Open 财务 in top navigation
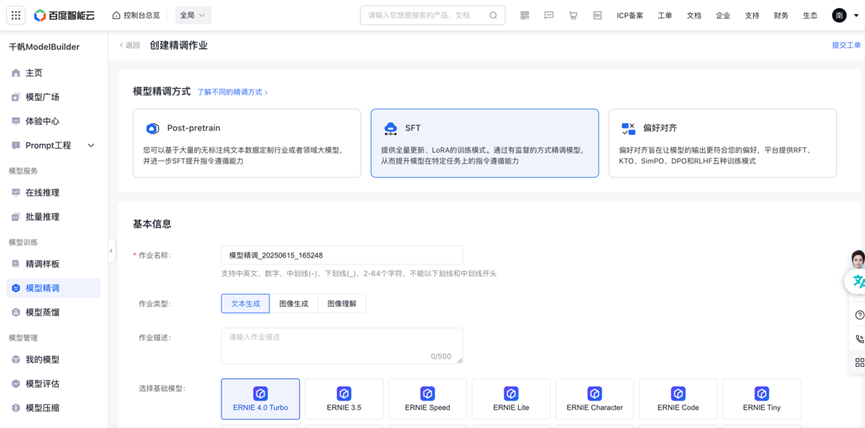Viewport: 865px width, 428px height. [781, 15]
